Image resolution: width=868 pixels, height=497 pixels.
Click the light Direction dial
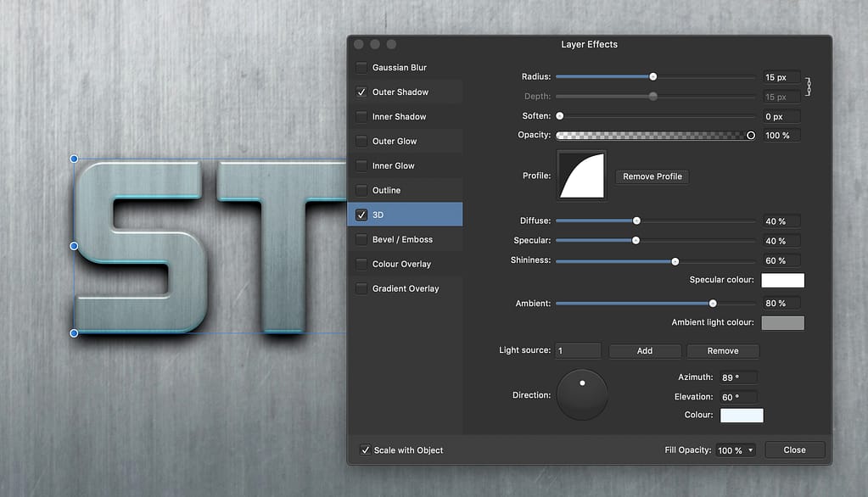tap(581, 394)
